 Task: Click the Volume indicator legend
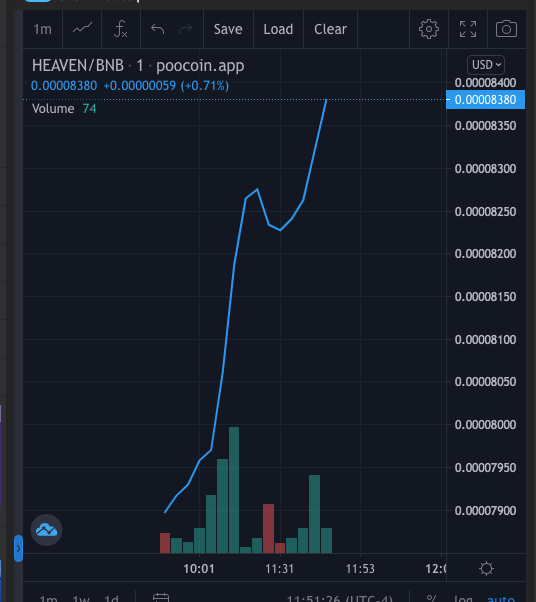[53, 109]
